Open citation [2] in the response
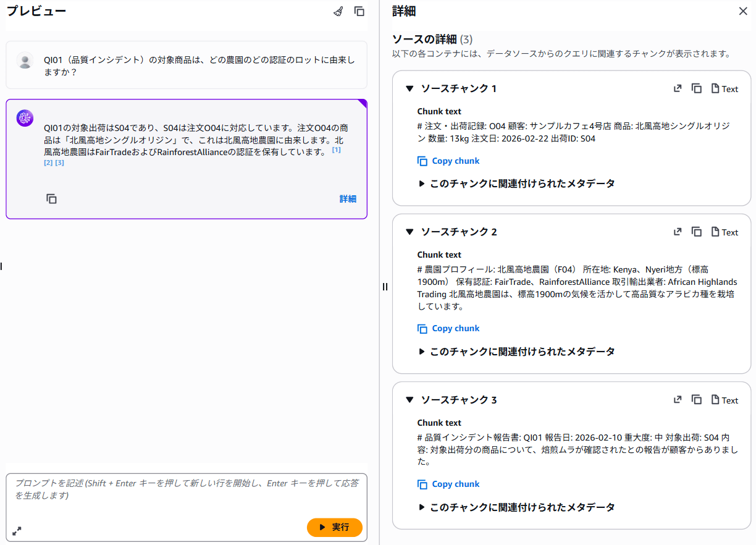The image size is (756, 545). point(48,163)
